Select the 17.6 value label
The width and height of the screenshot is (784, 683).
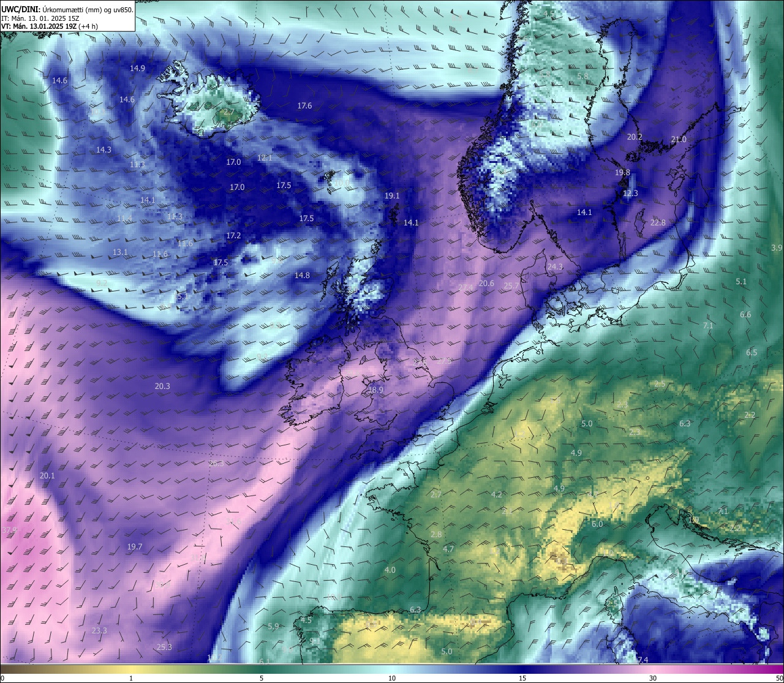pyautogui.click(x=304, y=106)
